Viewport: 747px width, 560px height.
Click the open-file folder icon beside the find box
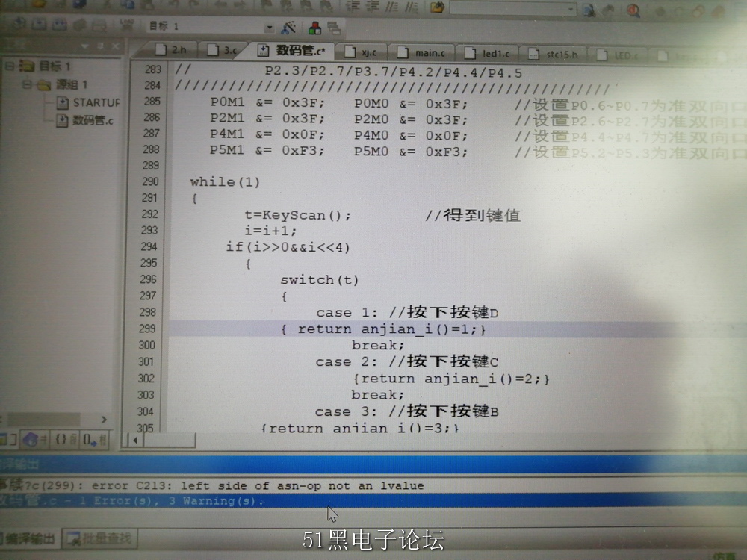[x=437, y=7]
